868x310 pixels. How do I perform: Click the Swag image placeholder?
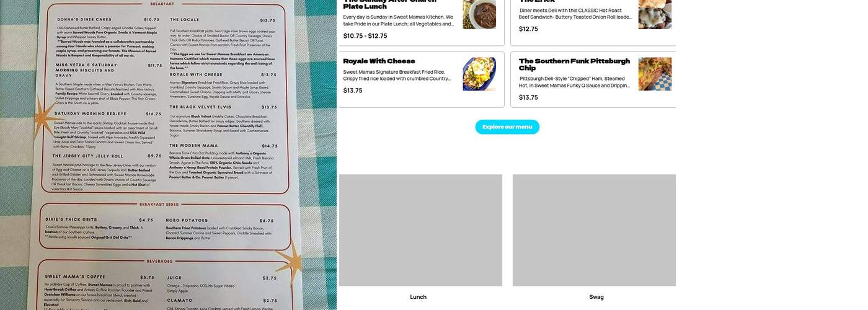tap(594, 230)
